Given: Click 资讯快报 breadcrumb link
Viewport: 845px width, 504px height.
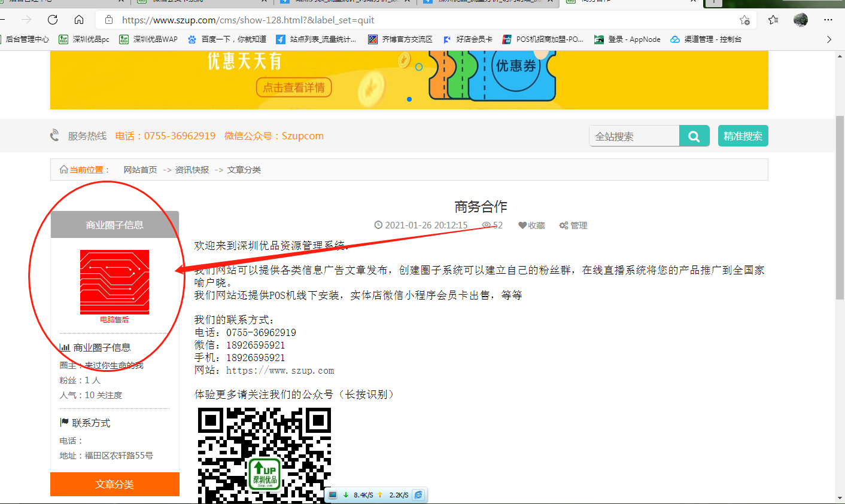Looking at the screenshot, I should [192, 170].
